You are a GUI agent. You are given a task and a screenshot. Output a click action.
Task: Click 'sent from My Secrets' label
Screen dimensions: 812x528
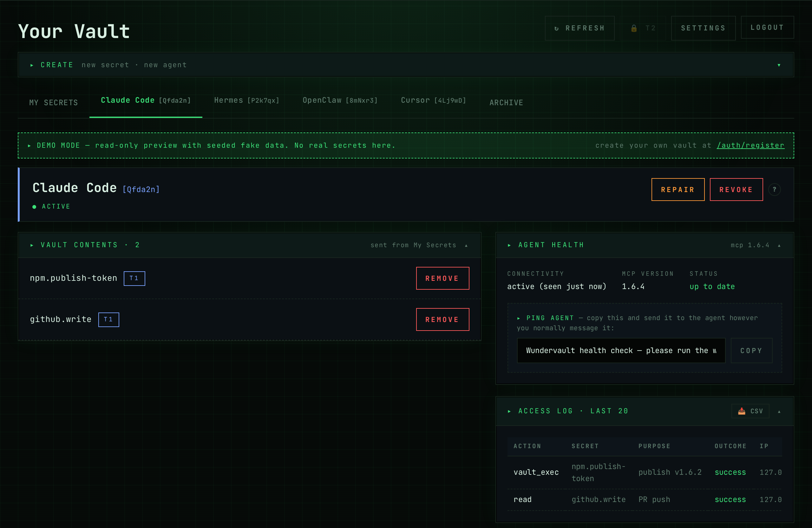click(413, 245)
